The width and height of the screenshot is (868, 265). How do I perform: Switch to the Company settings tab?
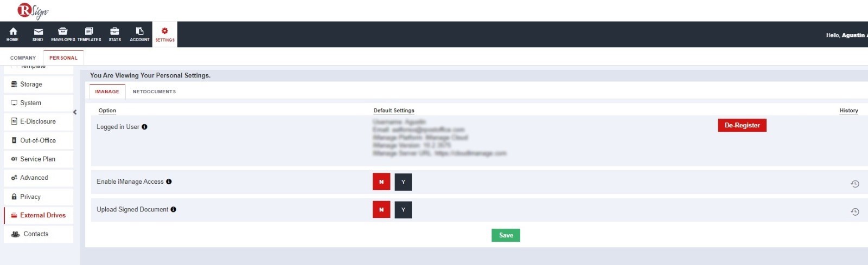click(x=23, y=58)
